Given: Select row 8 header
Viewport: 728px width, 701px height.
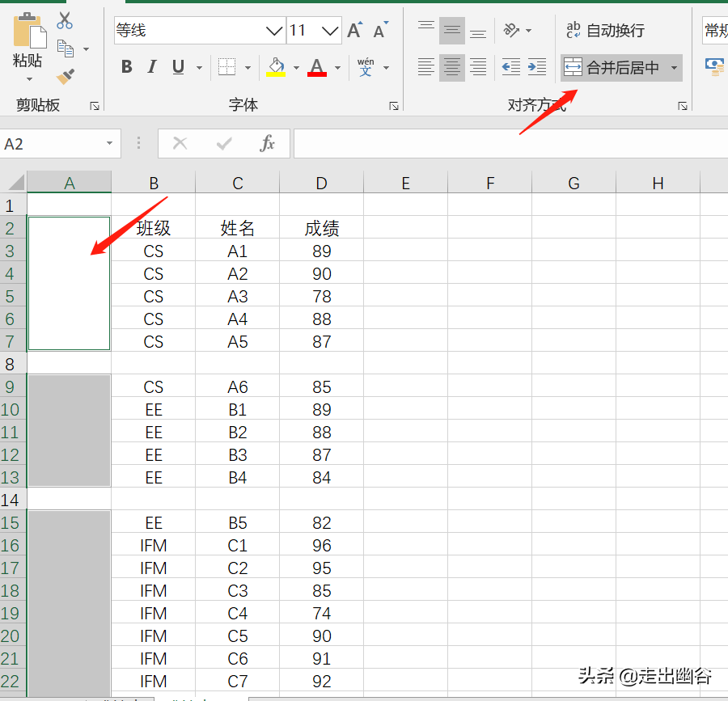Looking at the screenshot, I should 13,364.
